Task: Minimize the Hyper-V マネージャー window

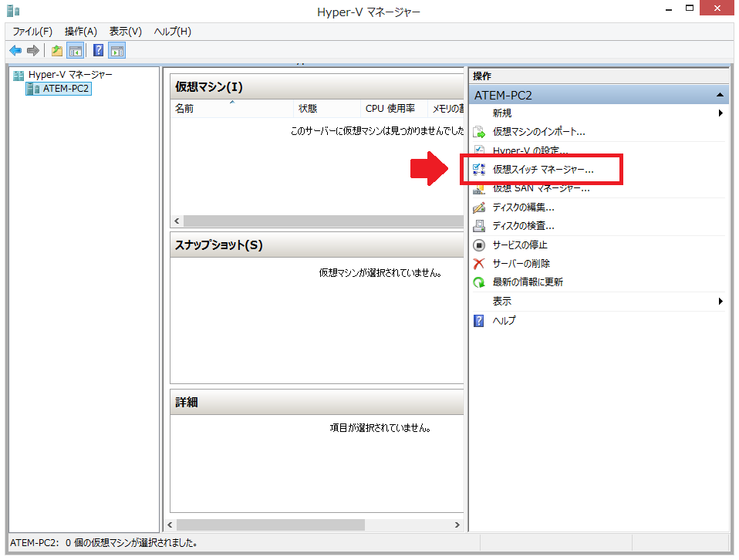Action: [668, 8]
